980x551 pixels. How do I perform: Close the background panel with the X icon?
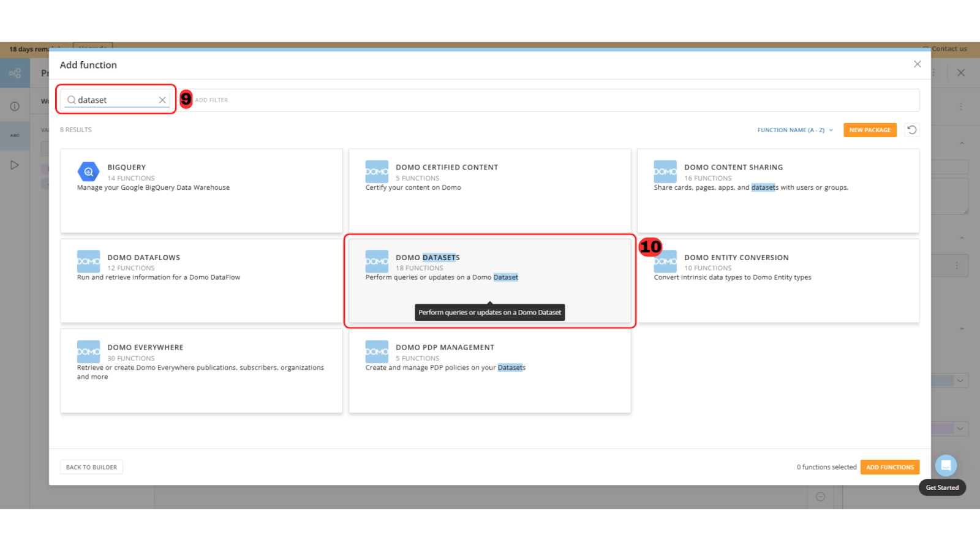(961, 73)
